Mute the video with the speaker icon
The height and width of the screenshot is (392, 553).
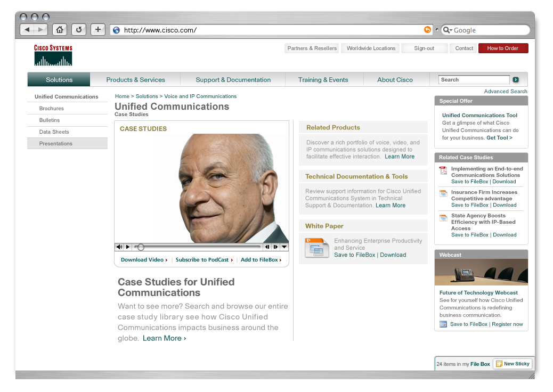[x=119, y=247]
